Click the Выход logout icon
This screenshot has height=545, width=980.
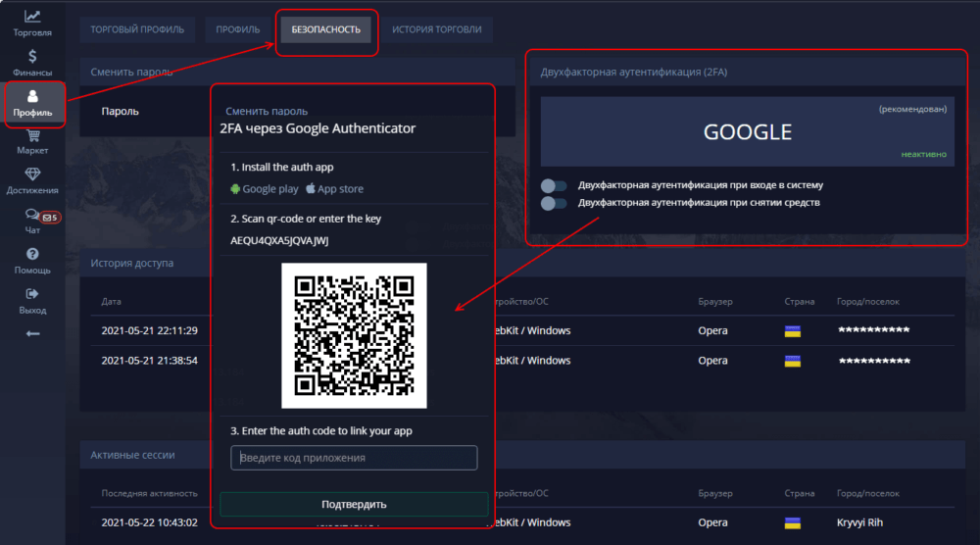(32, 293)
